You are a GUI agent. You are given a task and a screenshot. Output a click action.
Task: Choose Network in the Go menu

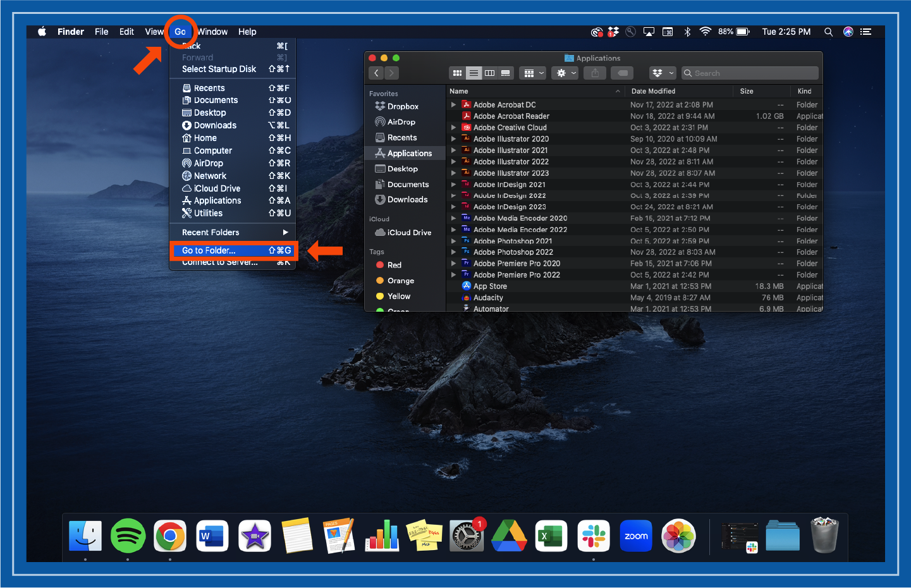tap(233, 176)
